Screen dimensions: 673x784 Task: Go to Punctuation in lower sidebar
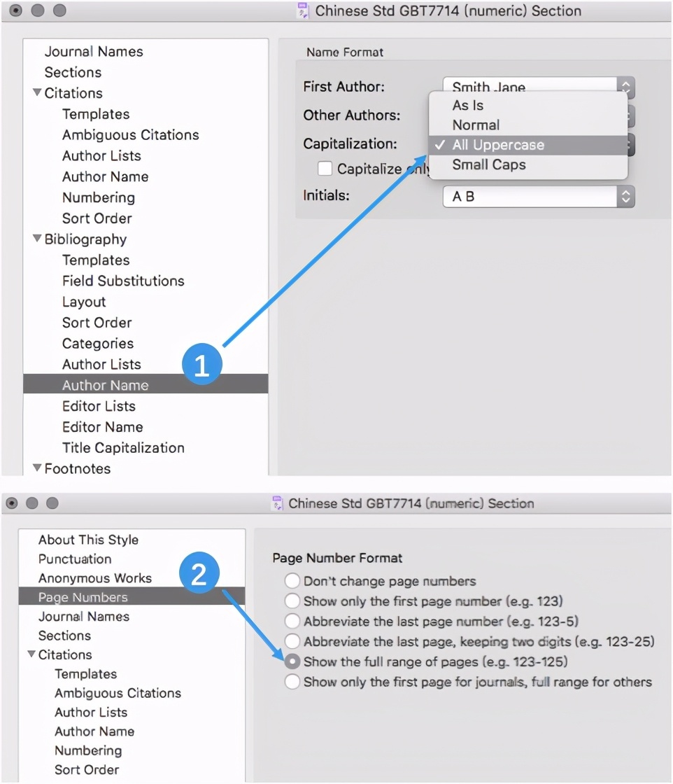tap(75, 559)
